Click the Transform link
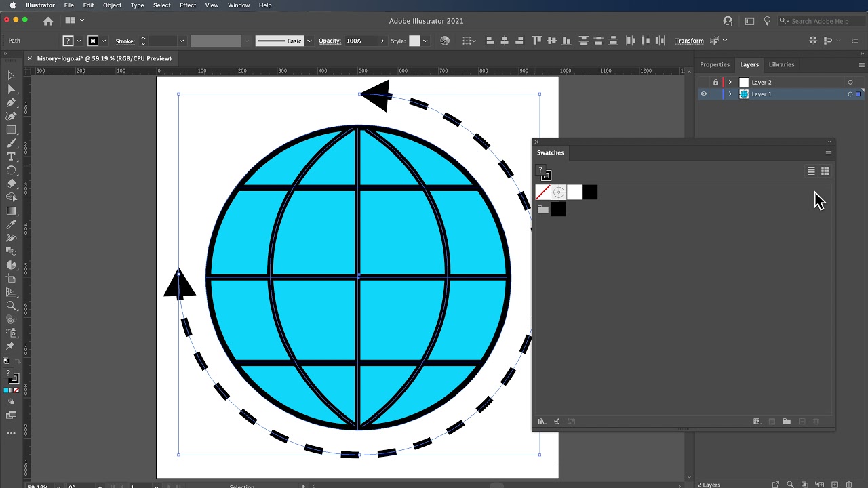Screen dimensions: 868x488 pyautogui.click(x=689, y=41)
